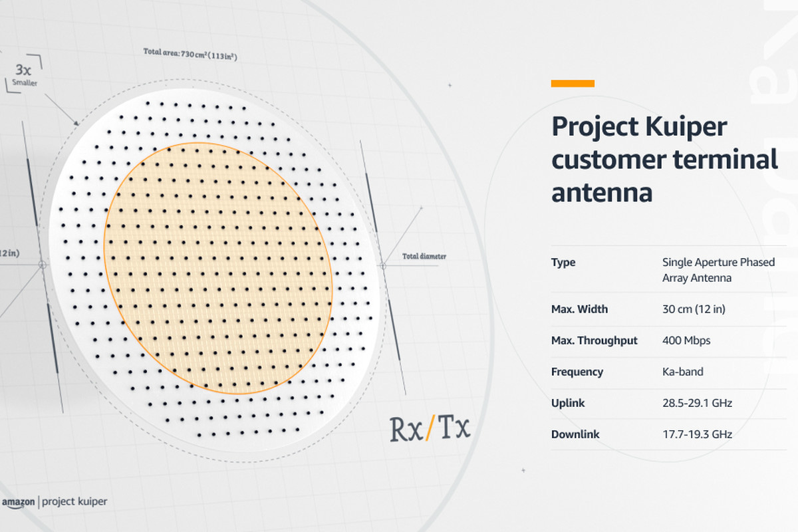Viewport: 798px width, 532px height.
Task: Click the 'Type' label in the spec table
Action: tap(563, 262)
